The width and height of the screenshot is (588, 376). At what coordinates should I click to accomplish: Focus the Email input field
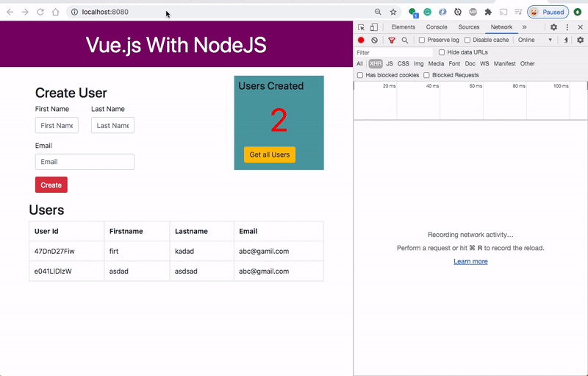pyautogui.click(x=85, y=162)
